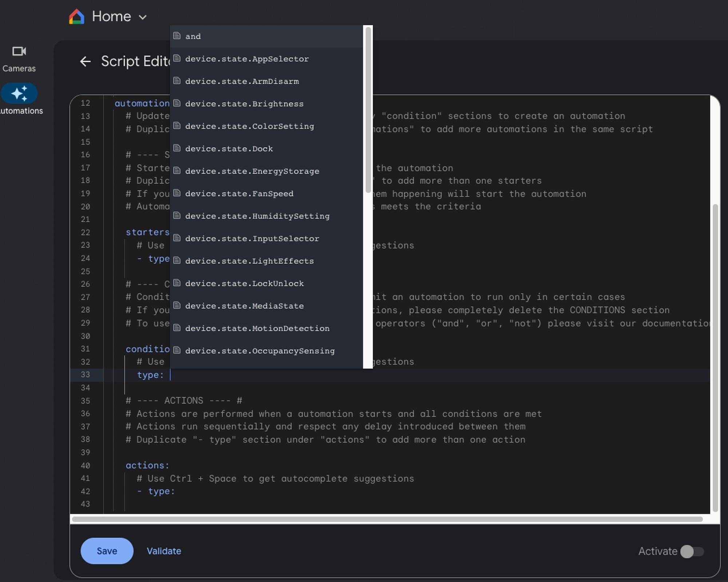Click the icon next to device.state.LockUnlock
This screenshot has height=582, width=728.
click(x=177, y=283)
